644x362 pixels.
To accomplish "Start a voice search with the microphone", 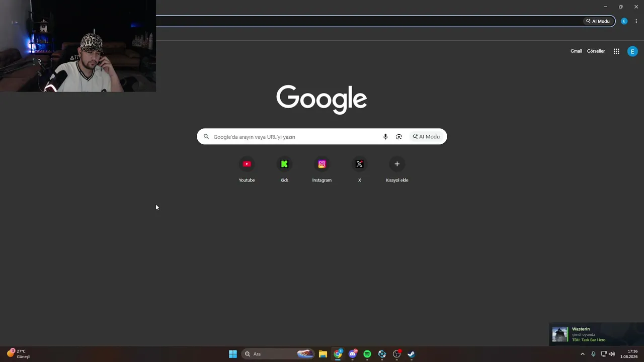I will 385,137.
